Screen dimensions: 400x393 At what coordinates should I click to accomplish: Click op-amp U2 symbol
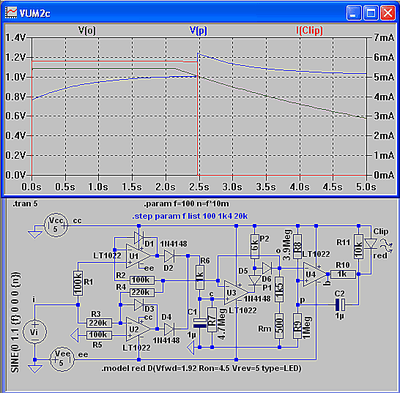138,329
